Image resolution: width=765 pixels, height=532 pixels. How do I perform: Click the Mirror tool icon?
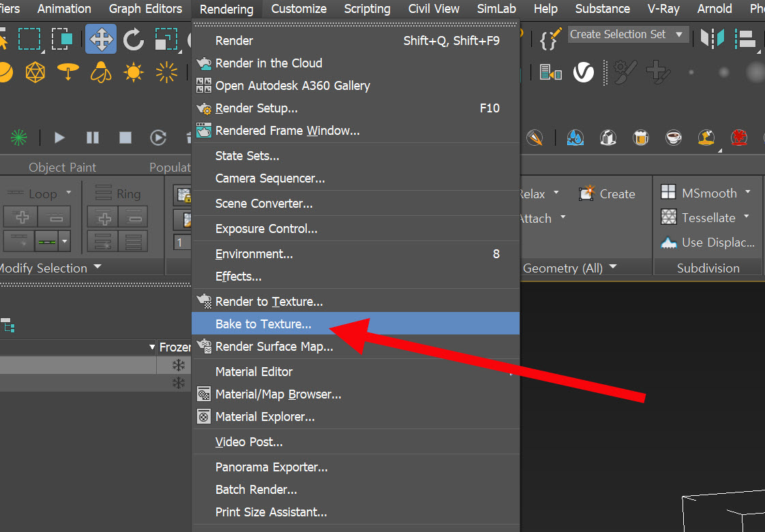[712, 38]
